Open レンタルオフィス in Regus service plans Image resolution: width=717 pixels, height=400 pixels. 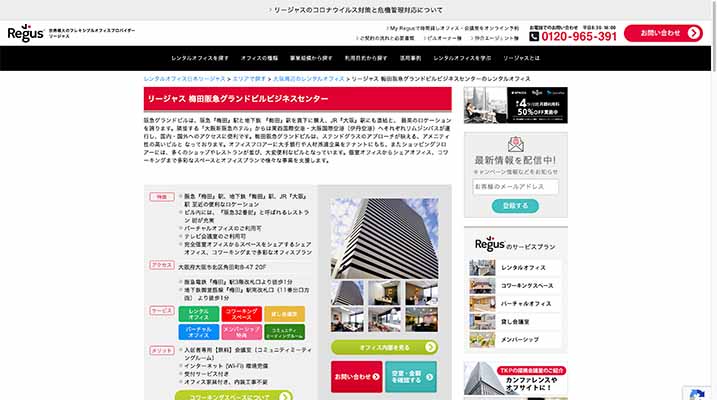(x=515, y=267)
